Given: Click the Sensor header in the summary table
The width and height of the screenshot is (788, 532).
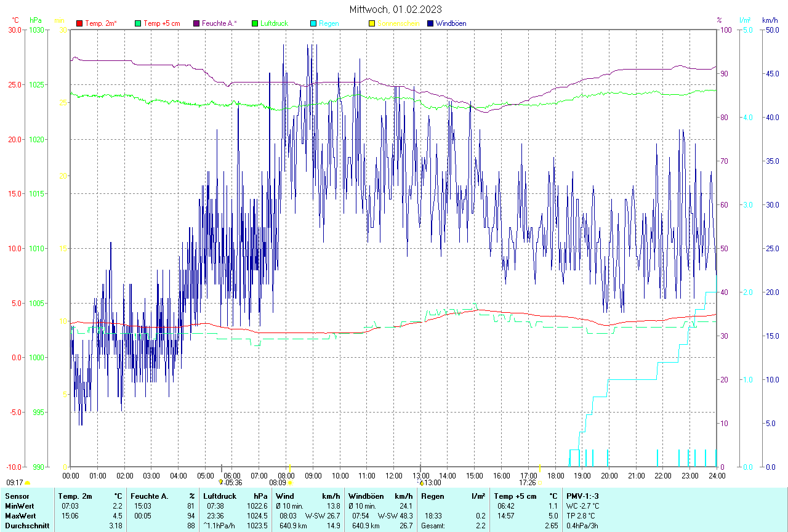Looking at the screenshot, I should (x=17, y=496).
